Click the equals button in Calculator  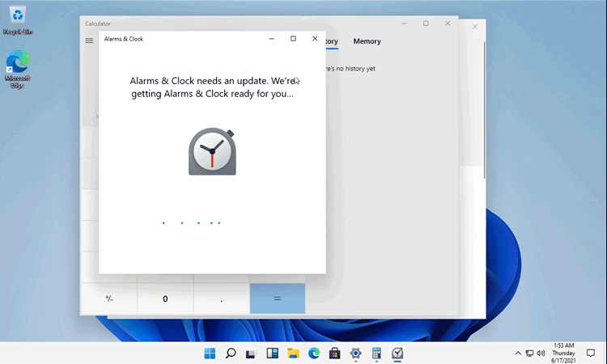pyautogui.click(x=277, y=298)
